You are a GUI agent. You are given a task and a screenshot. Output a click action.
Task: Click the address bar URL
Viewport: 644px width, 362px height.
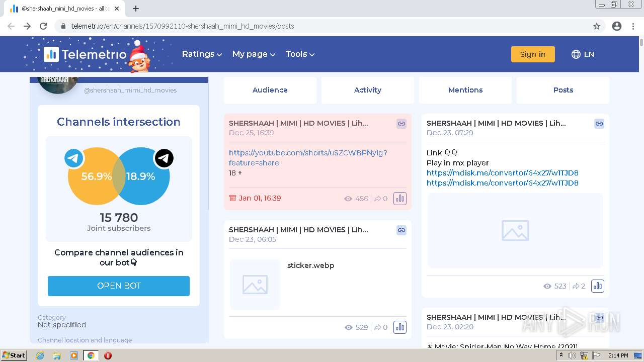[182, 26]
